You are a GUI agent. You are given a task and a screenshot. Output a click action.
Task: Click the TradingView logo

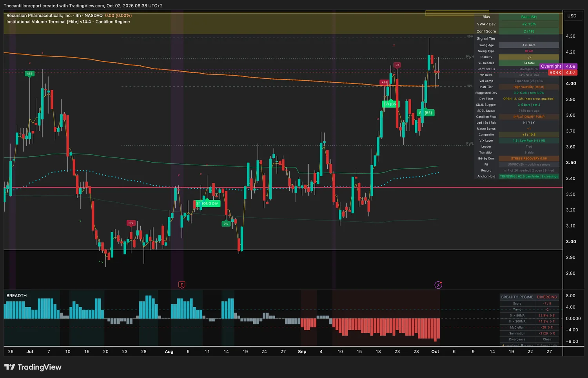[33, 367]
